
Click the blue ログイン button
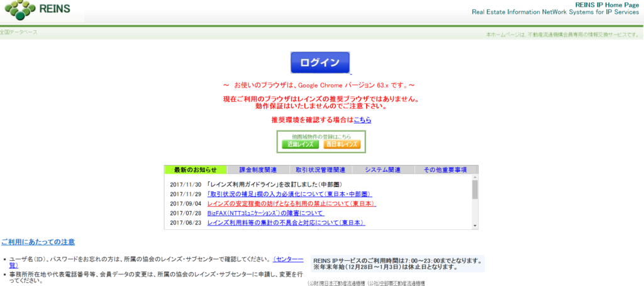(320, 63)
